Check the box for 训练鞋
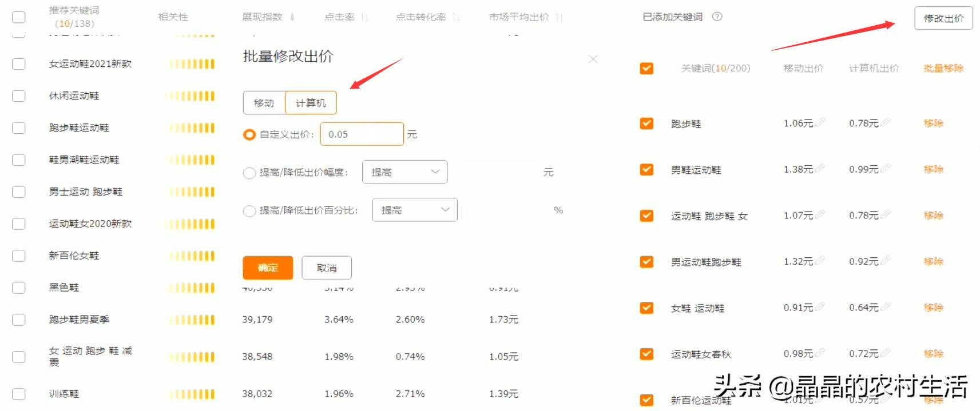The image size is (980, 411). (19, 394)
